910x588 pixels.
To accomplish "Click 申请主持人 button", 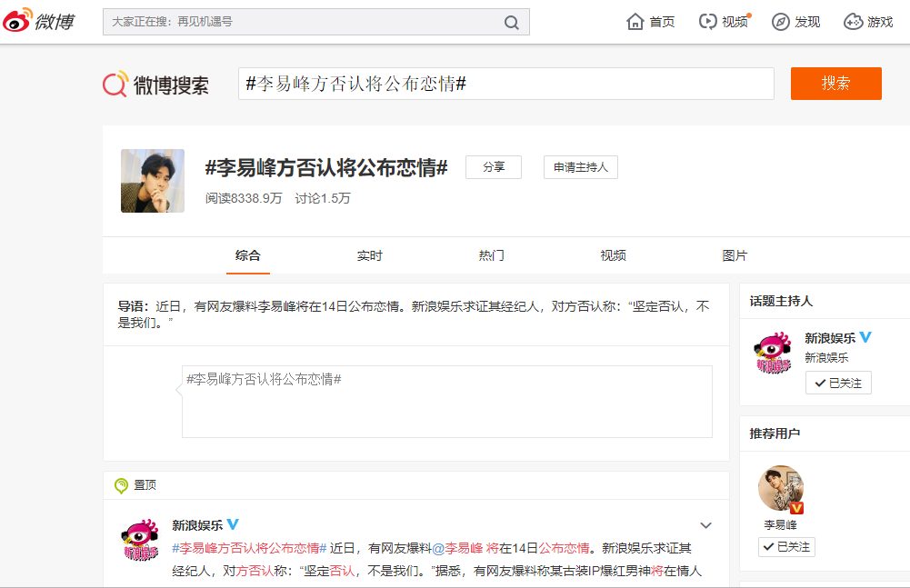I will click(581, 167).
